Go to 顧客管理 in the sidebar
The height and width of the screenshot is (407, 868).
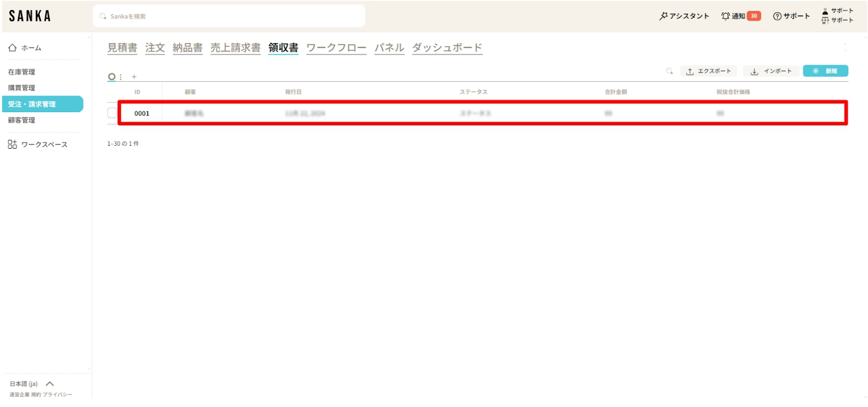click(x=22, y=120)
